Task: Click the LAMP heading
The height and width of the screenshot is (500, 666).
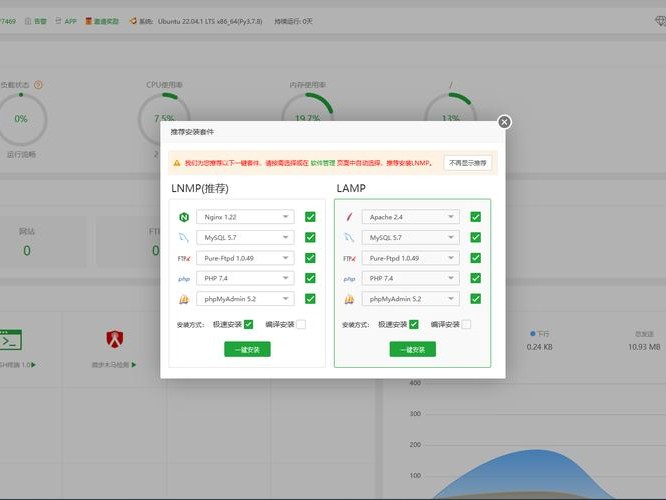Action: tap(351, 188)
